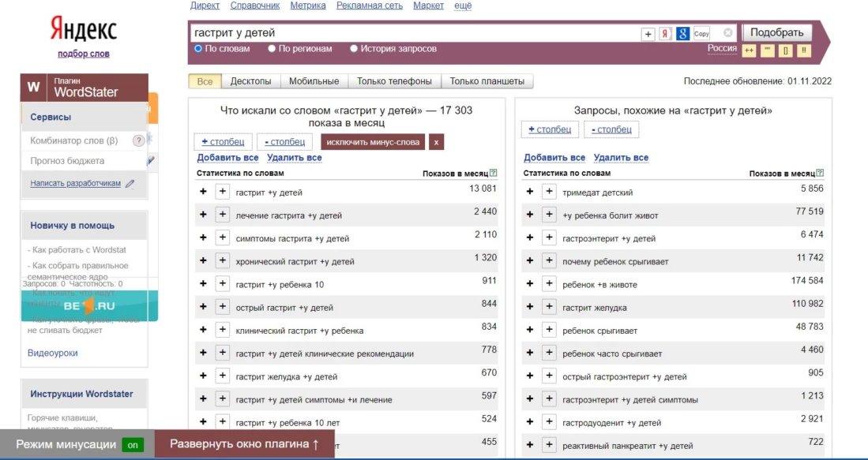Screen dimensions: 868x460
Task: Click the Yandex search icon in search field
Action: pos(665,33)
